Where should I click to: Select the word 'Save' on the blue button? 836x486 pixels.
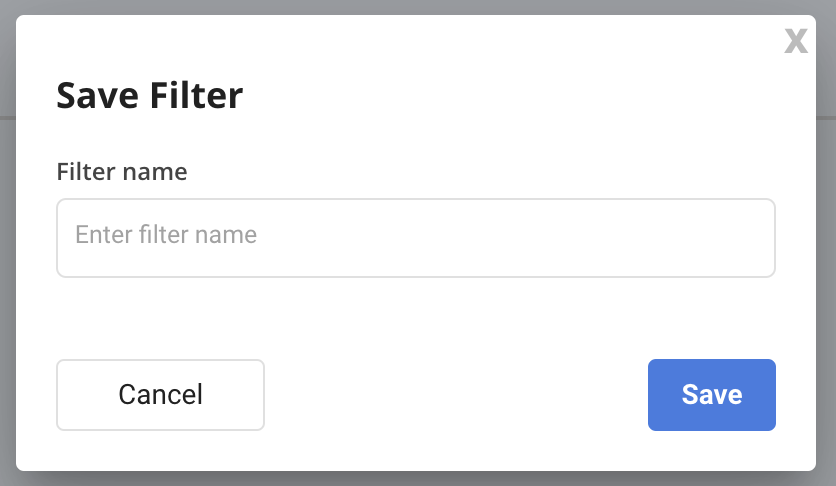pos(712,395)
